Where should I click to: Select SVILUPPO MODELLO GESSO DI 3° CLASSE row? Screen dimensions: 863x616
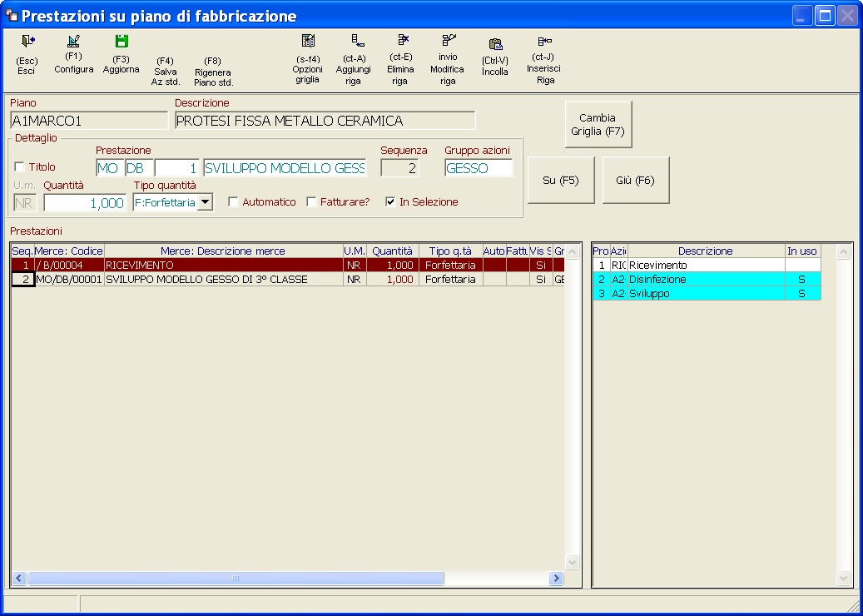[288, 280]
